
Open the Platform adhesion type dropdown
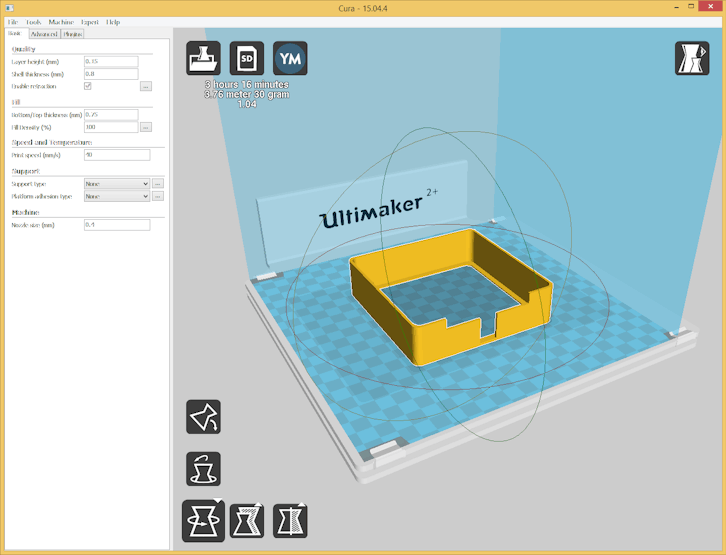click(x=117, y=196)
